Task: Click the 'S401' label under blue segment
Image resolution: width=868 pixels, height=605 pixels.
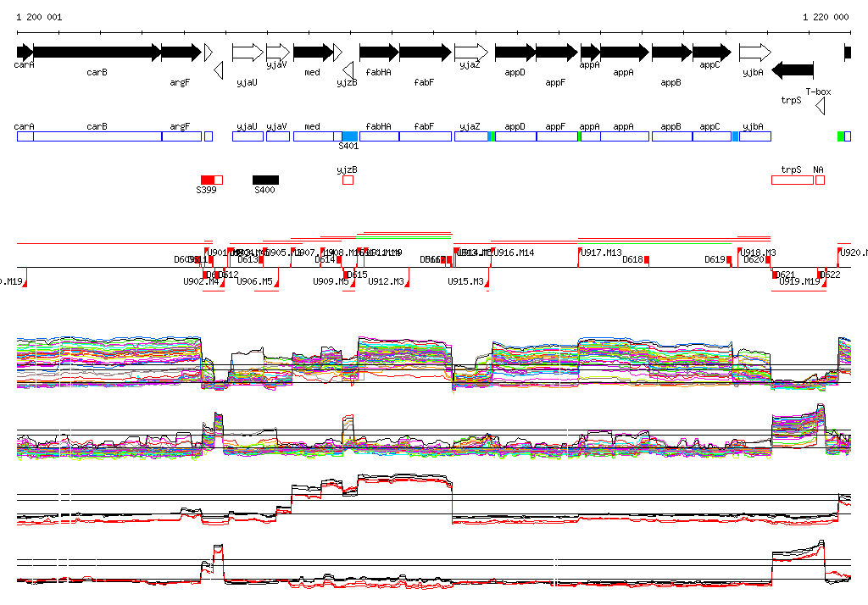Action: pyautogui.click(x=348, y=146)
